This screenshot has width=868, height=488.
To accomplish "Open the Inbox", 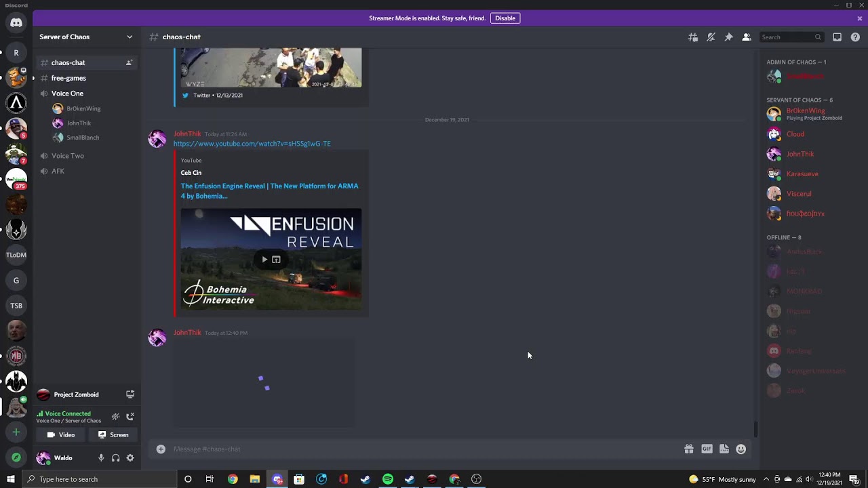I will tap(837, 37).
